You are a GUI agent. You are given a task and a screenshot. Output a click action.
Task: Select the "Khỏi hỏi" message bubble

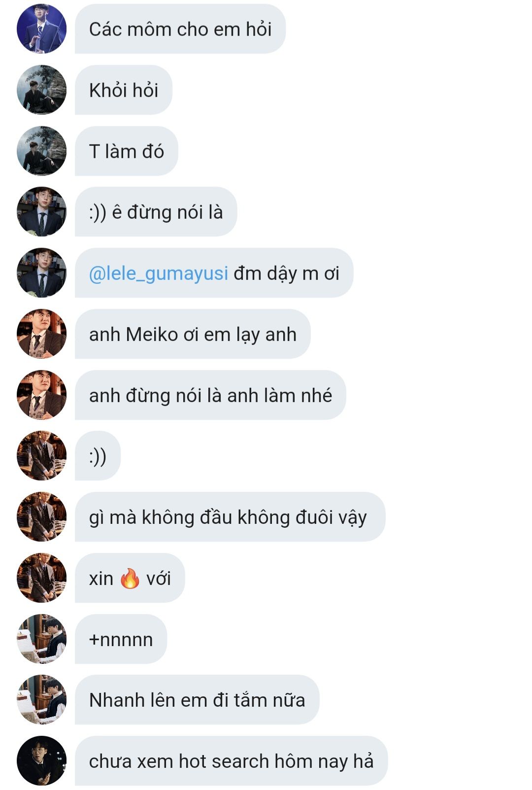coord(124,90)
